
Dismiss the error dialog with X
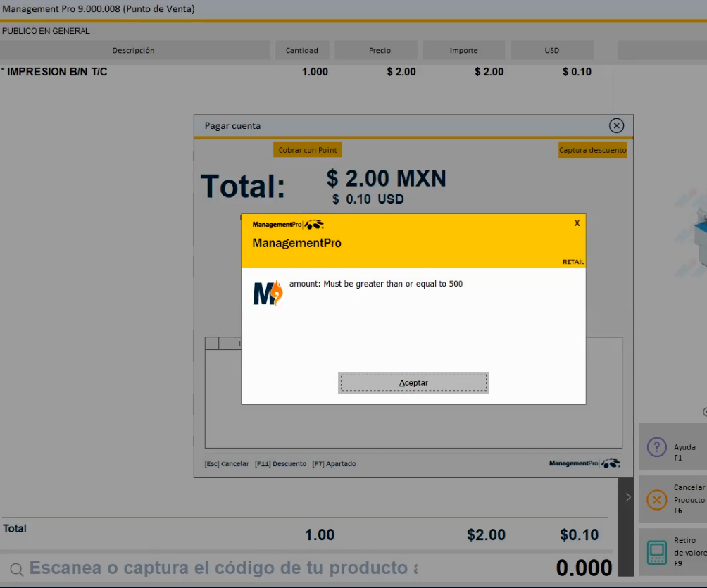577,223
